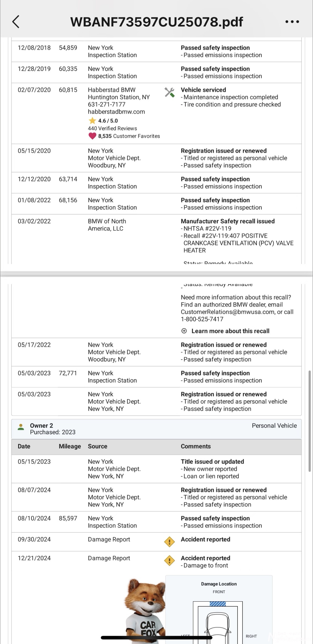Tap the 09/30/2024 accident warning icon
313x644 pixels.
tap(169, 542)
